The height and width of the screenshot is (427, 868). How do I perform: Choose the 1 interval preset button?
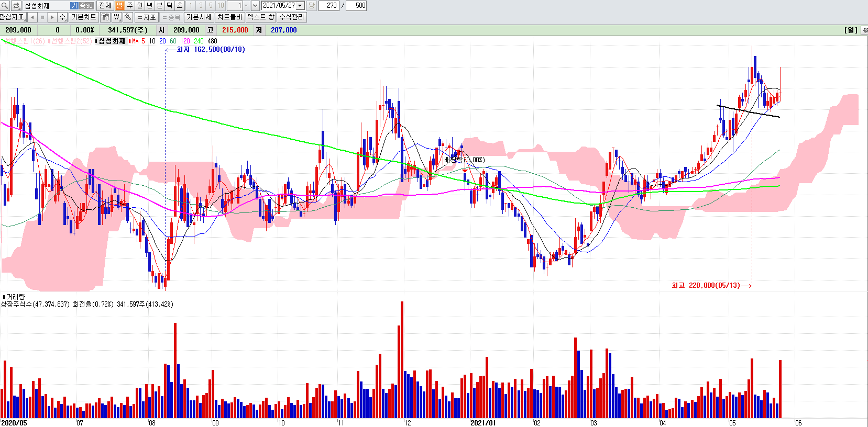(x=191, y=6)
